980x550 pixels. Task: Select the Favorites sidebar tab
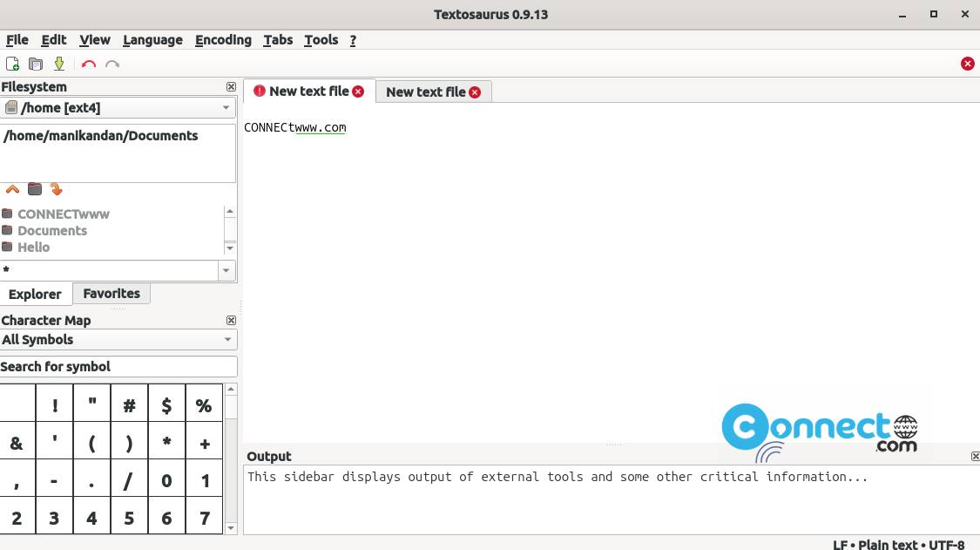pyautogui.click(x=112, y=294)
